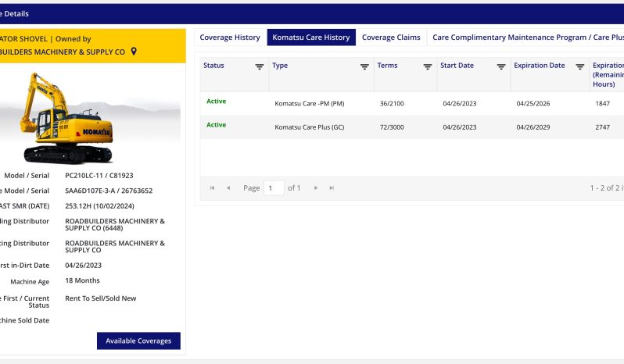
Task: Go to the previous page
Action: pos(228,188)
